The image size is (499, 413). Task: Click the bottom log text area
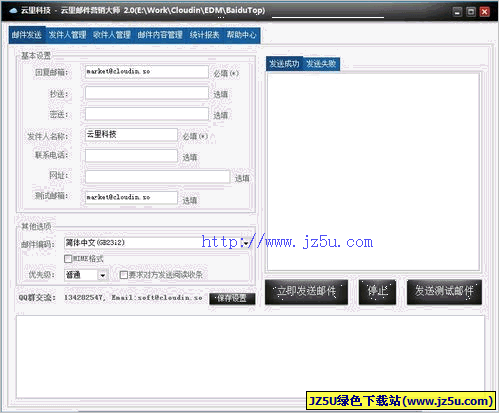250,356
